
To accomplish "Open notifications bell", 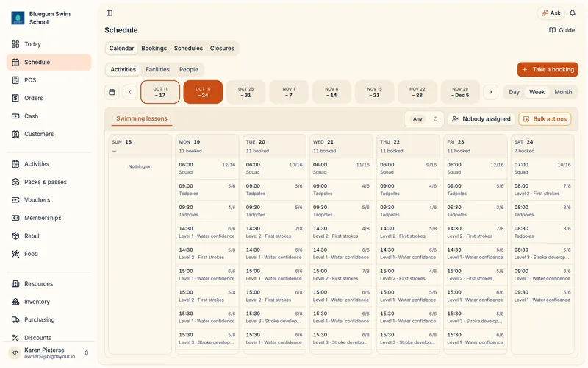I will (x=573, y=13).
